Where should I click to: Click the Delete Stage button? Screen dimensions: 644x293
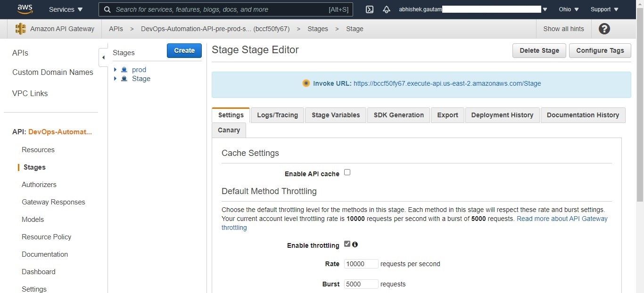[x=539, y=50]
